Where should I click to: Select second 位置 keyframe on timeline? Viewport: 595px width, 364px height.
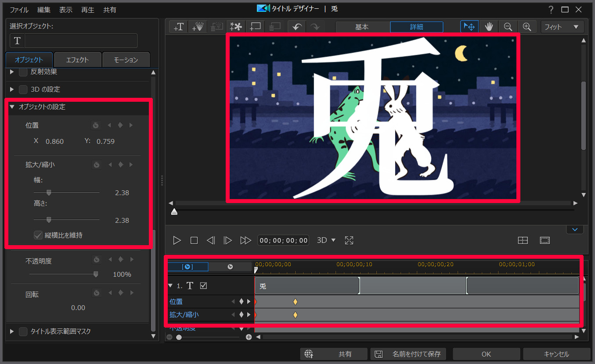click(x=295, y=302)
